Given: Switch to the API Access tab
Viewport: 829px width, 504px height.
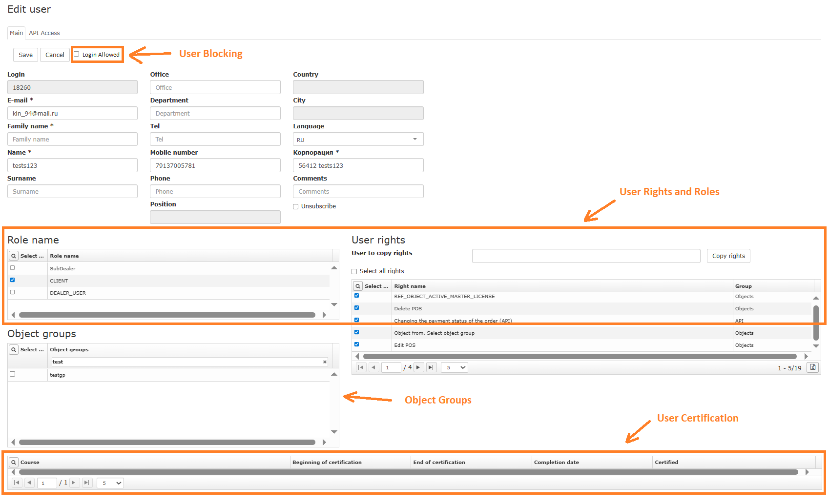Looking at the screenshot, I should point(44,33).
